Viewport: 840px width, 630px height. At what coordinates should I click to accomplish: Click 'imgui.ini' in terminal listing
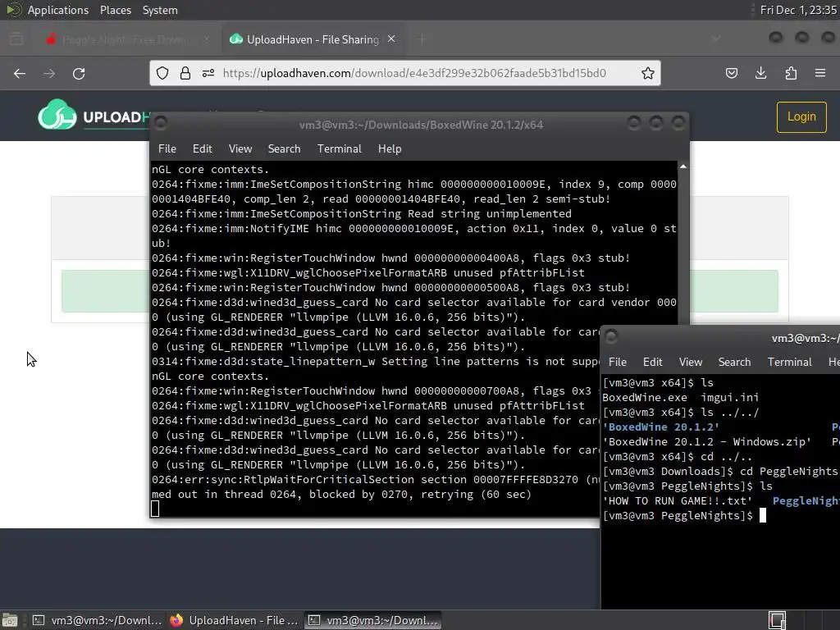pos(729,398)
